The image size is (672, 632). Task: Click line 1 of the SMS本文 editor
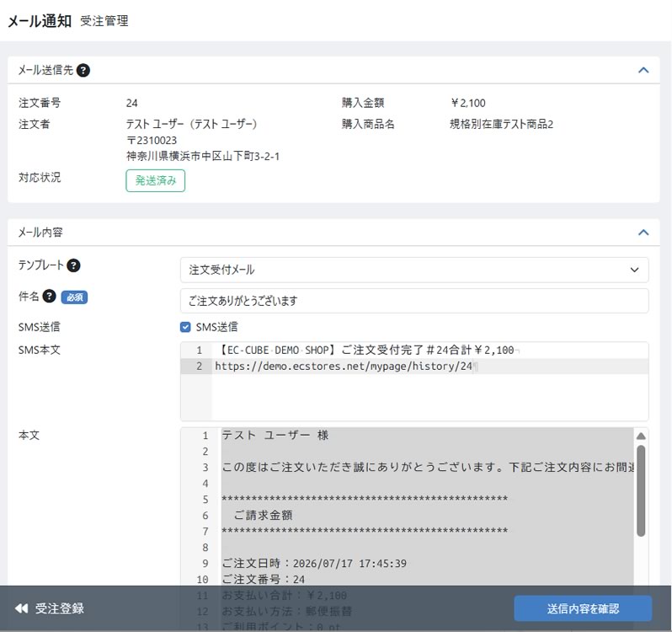point(366,351)
